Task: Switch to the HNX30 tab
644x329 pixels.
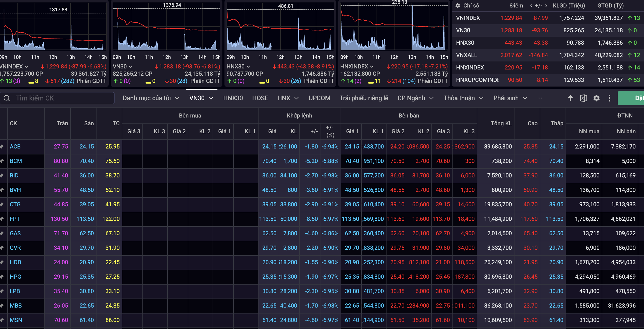Action: 233,98
